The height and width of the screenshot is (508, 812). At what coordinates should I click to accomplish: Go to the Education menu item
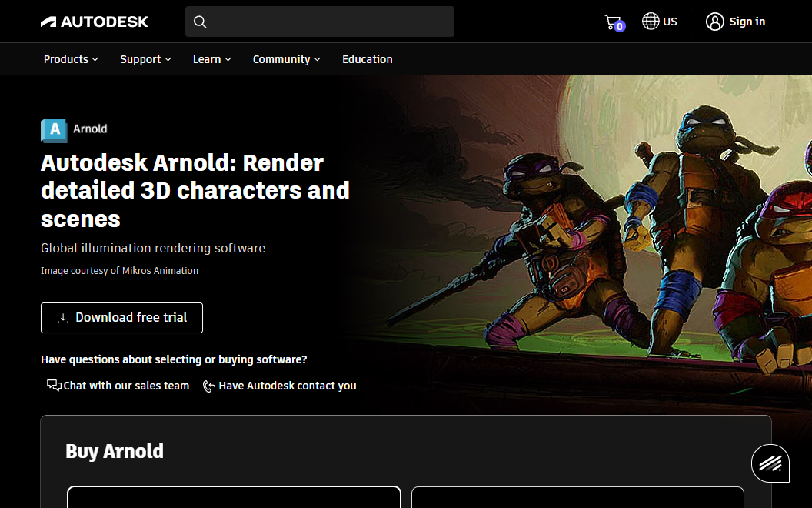click(x=367, y=59)
